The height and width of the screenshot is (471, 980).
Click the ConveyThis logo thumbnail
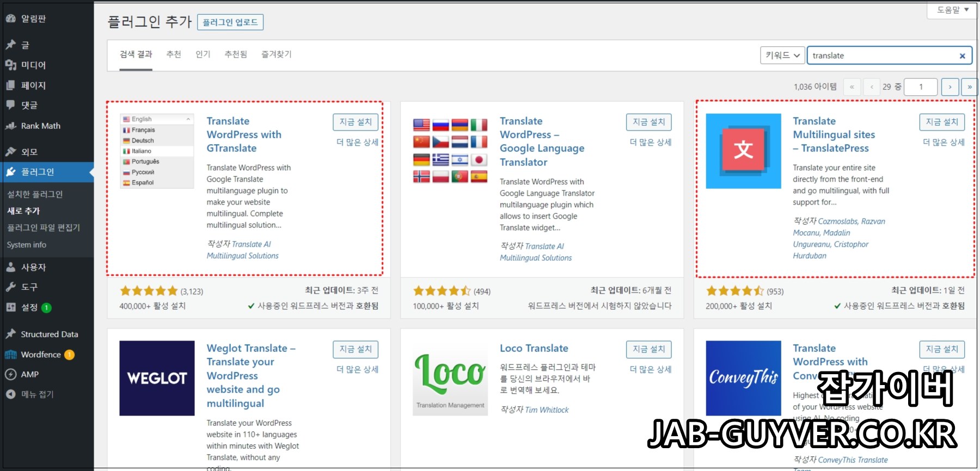[743, 378]
